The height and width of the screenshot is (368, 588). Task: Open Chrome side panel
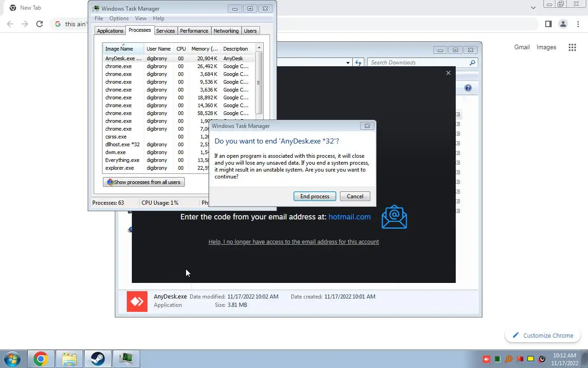coord(548,24)
